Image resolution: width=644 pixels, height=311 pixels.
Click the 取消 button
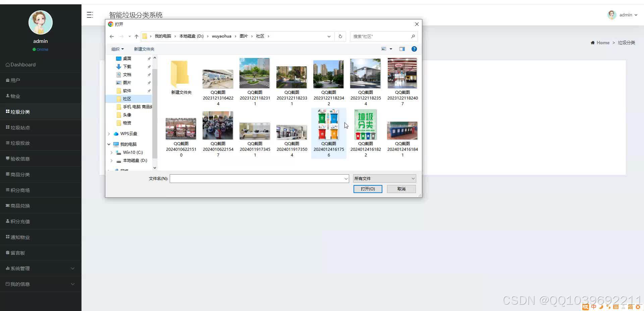(x=401, y=189)
